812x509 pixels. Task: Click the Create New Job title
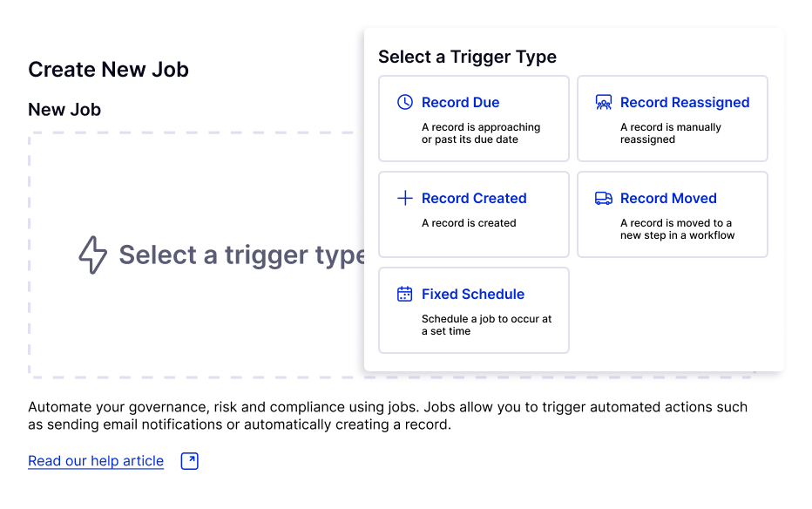pyautogui.click(x=108, y=69)
